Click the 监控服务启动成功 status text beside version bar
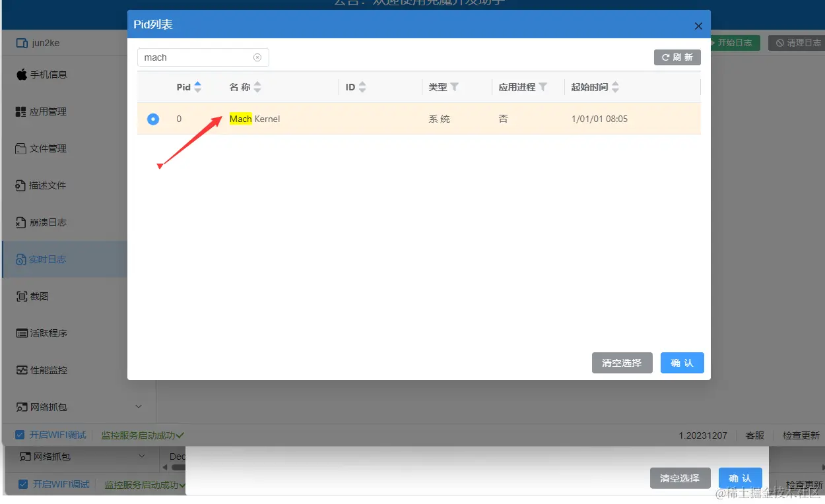 [143, 435]
